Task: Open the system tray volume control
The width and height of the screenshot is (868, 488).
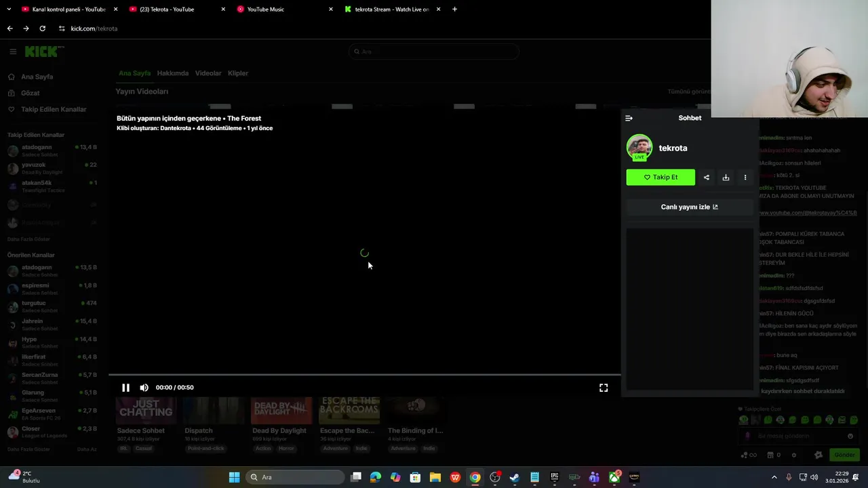Action: (x=814, y=477)
